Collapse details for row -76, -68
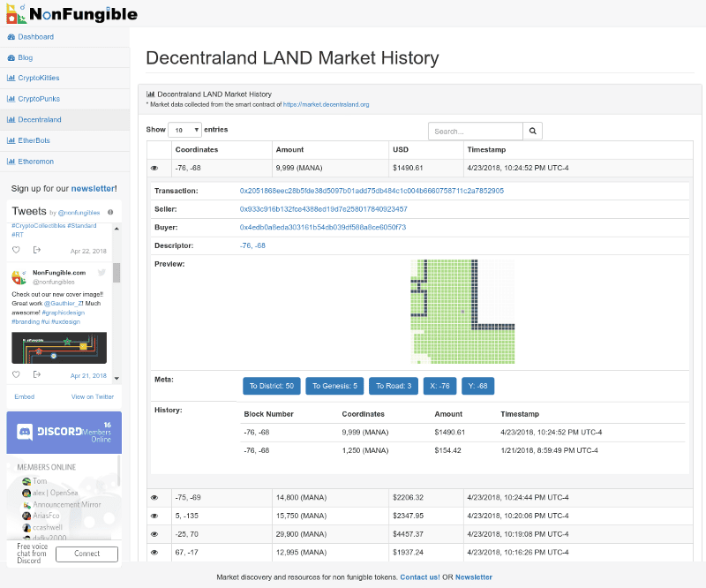 pos(154,168)
